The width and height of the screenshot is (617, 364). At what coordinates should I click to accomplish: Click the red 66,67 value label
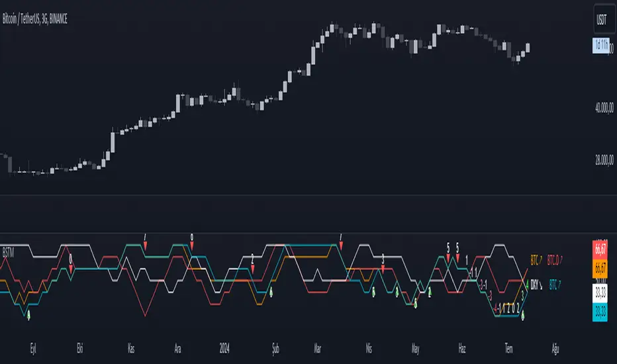tap(600, 249)
